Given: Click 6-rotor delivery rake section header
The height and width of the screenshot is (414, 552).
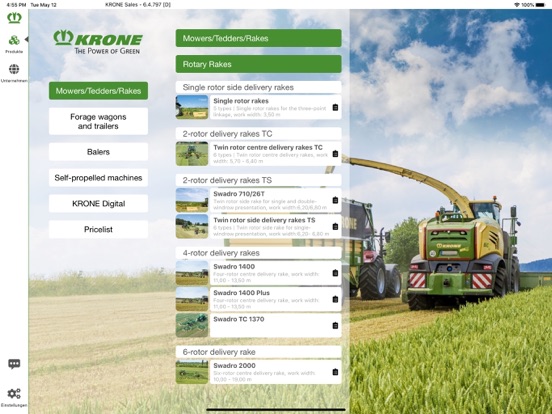Looking at the screenshot, I should 258,352.
